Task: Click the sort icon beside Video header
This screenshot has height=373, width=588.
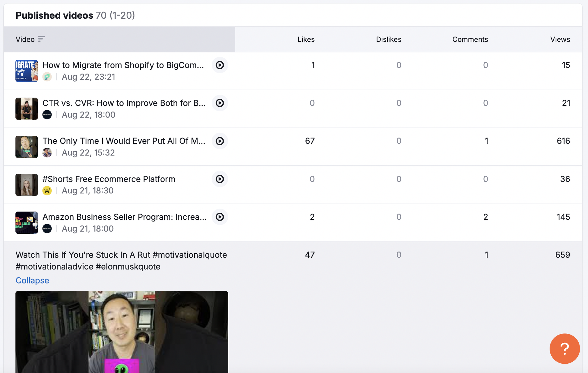Action: pyautogui.click(x=42, y=39)
